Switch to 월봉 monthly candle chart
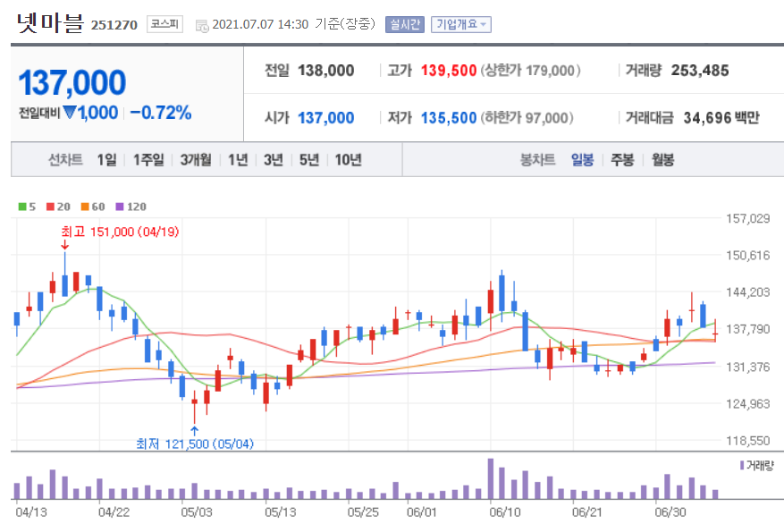Screen dimensions: 784x532 point(663,159)
